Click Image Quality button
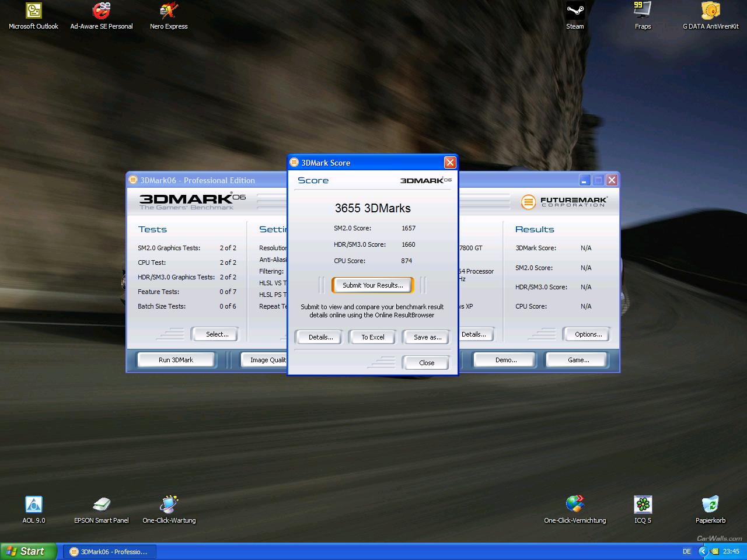Image resolution: width=747 pixels, height=560 pixels. (264, 360)
